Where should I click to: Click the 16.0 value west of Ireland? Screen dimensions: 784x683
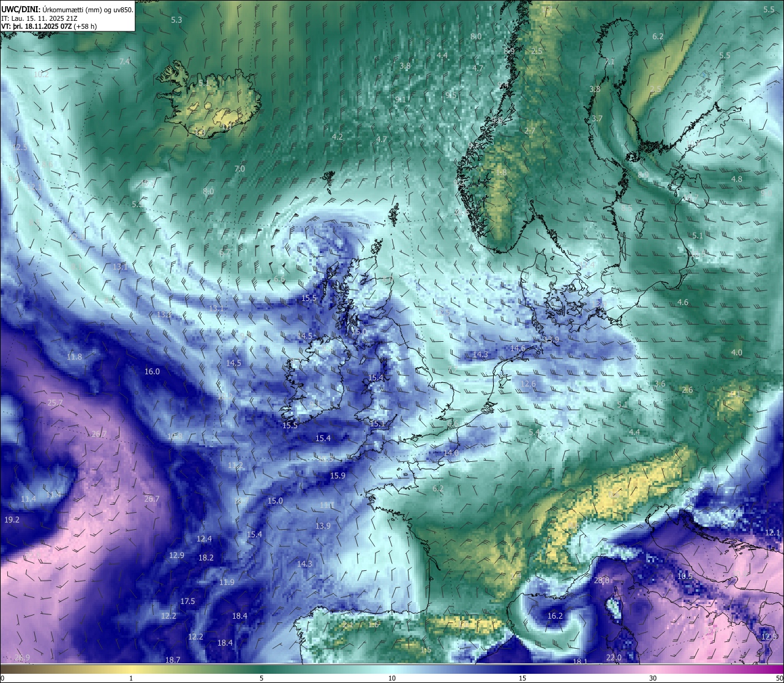click(152, 371)
